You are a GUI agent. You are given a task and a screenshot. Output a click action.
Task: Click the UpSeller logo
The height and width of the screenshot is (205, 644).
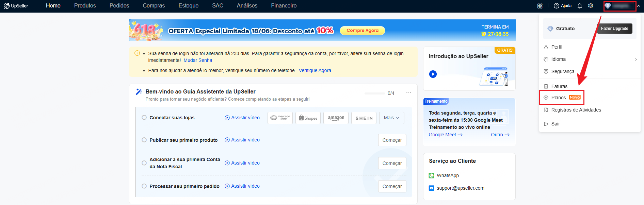coord(16,6)
